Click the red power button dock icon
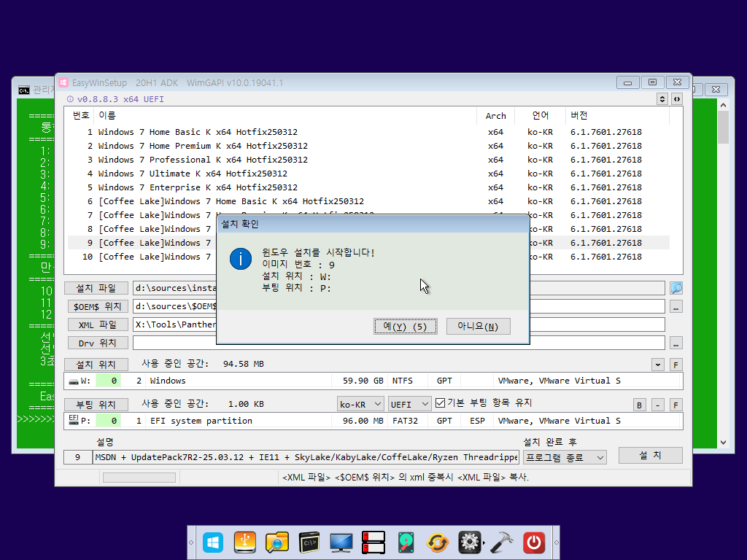The height and width of the screenshot is (560, 747). 534,542
